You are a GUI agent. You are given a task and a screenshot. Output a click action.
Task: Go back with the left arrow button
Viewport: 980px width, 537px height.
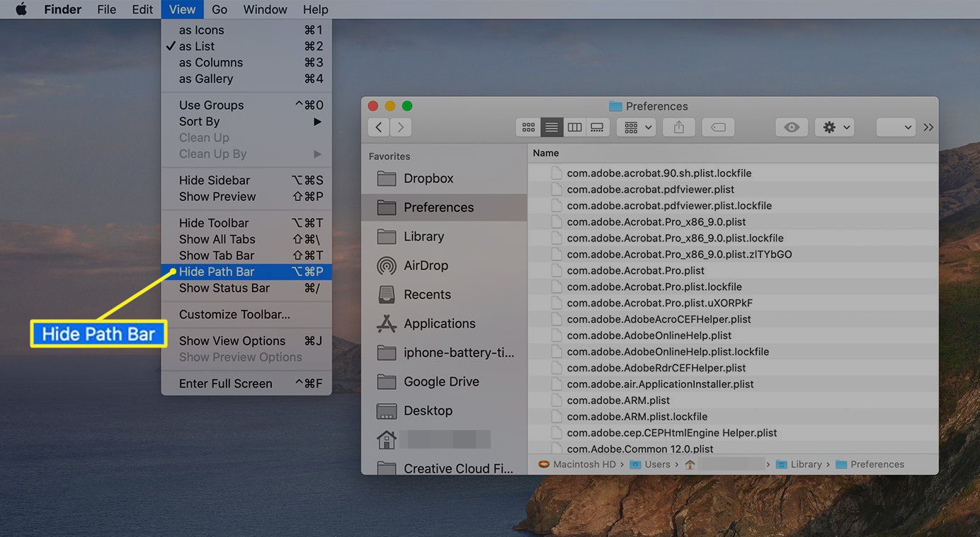[379, 127]
